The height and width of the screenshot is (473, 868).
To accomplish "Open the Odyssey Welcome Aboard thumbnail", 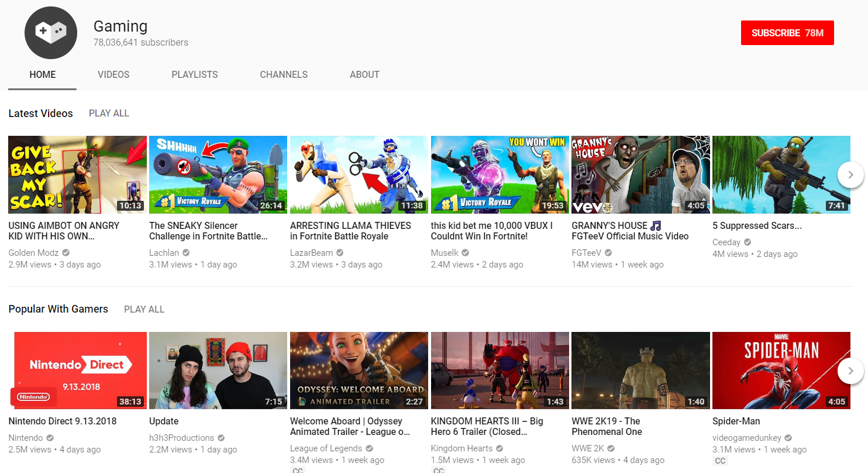I will pyautogui.click(x=359, y=371).
